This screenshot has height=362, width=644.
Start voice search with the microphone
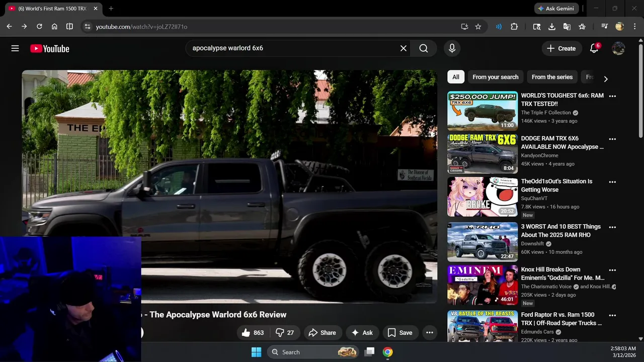(x=452, y=48)
